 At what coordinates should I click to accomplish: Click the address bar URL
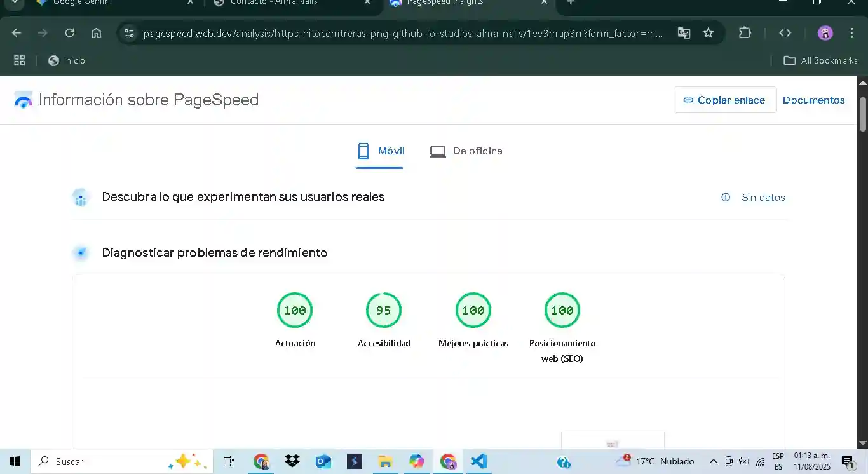click(403, 33)
